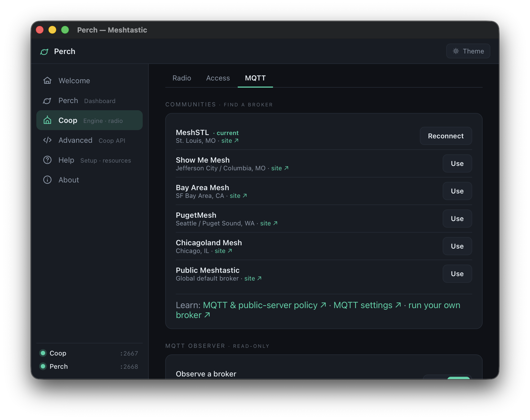The image size is (530, 420).
Task: Click 'Jefferson City / Columbia, MO' text
Action: [221, 168]
